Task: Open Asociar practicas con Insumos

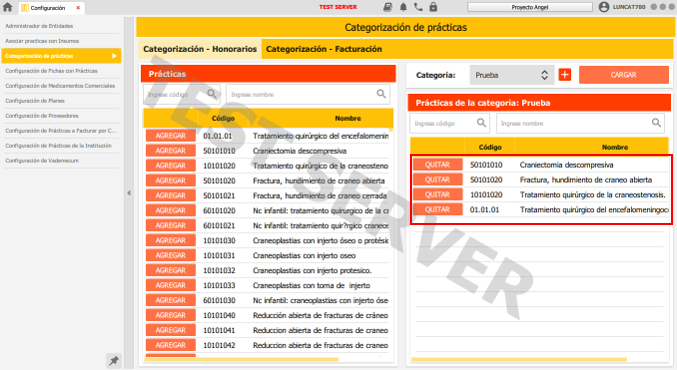Action: [60, 41]
